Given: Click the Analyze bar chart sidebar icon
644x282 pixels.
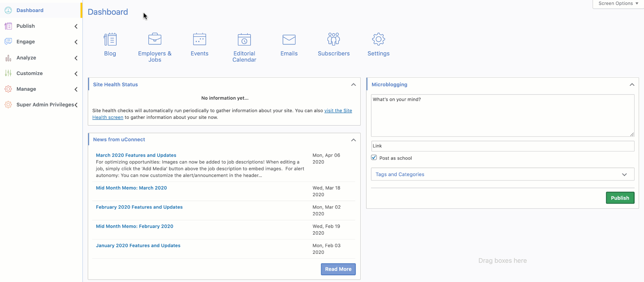Looking at the screenshot, I should [8, 58].
